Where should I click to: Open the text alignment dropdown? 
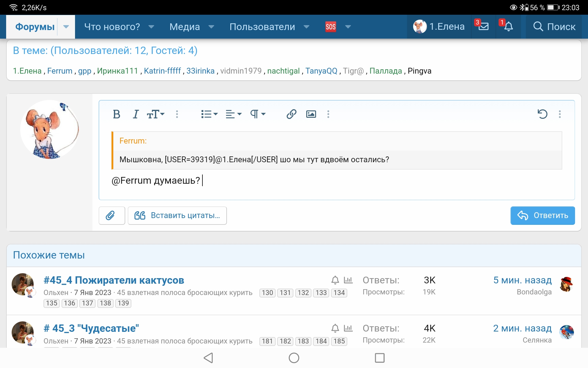pos(233,114)
